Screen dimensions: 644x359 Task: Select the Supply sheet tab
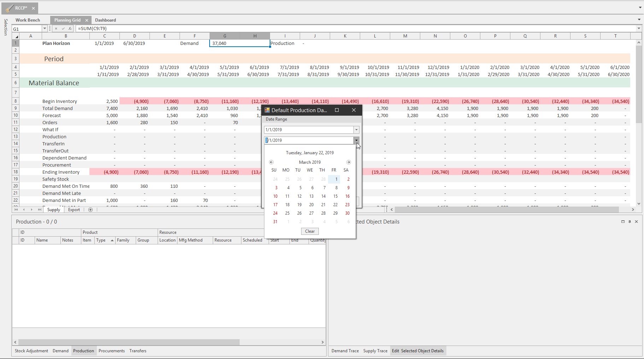click(54, 210)
